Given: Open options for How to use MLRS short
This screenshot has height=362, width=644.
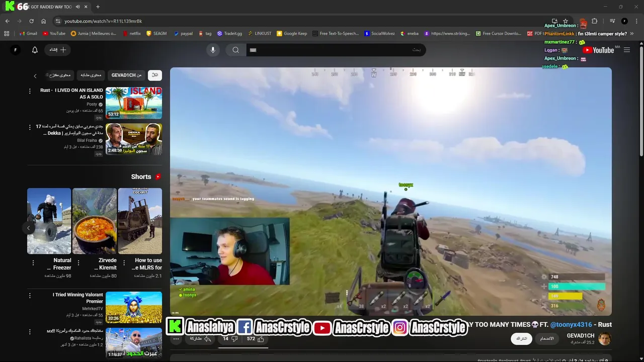Looking at the screenshot, I should coord(124,263).
